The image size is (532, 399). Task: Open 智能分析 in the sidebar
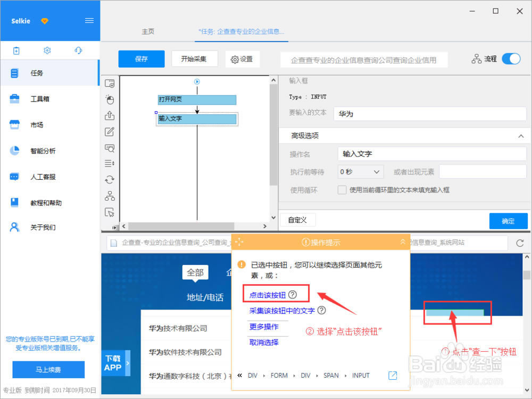(x=43, y=151)
